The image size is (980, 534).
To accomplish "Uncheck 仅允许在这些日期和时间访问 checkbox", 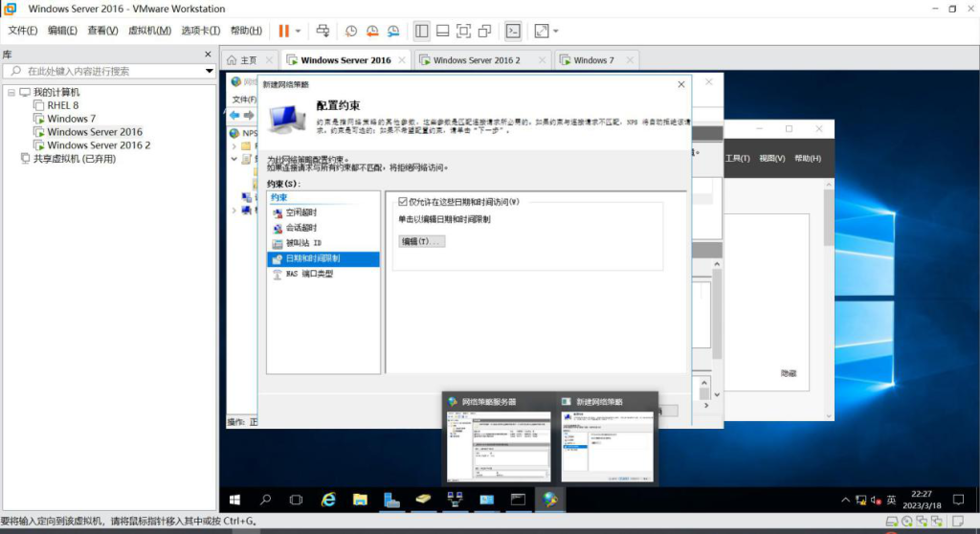I will pos(403,201).
